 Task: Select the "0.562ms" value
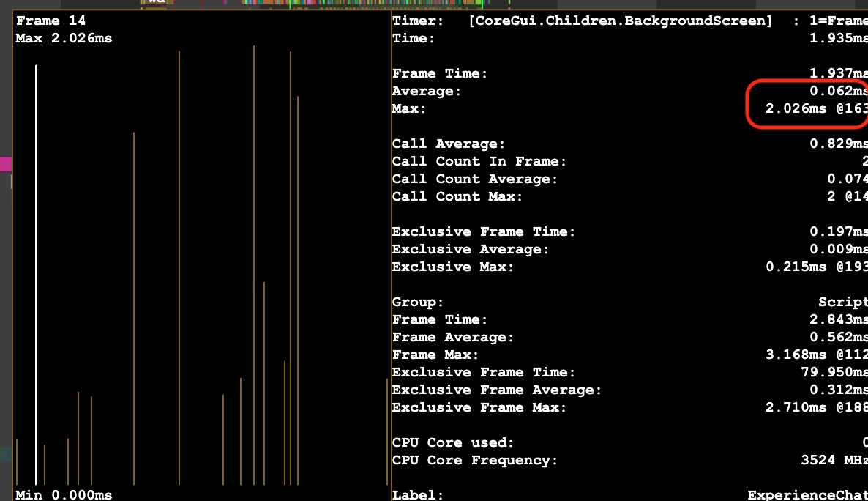[839, 338]
